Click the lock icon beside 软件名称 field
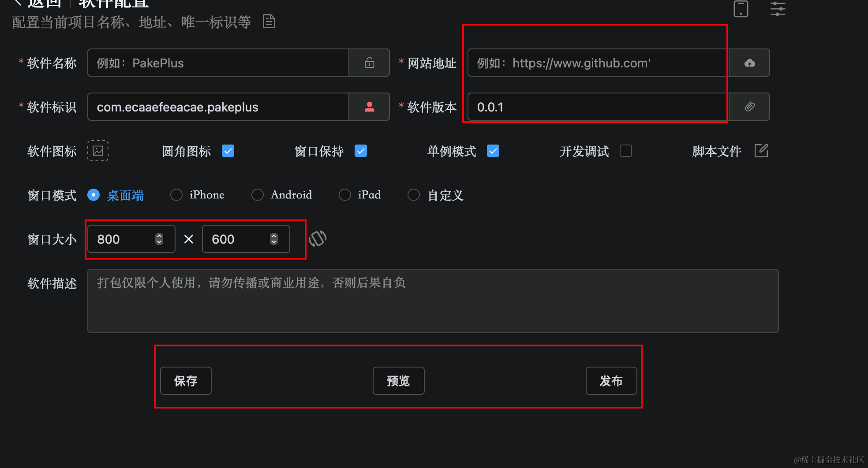This screenshot has width=868, height=468. pyautogui.click(x=370, y=63)
